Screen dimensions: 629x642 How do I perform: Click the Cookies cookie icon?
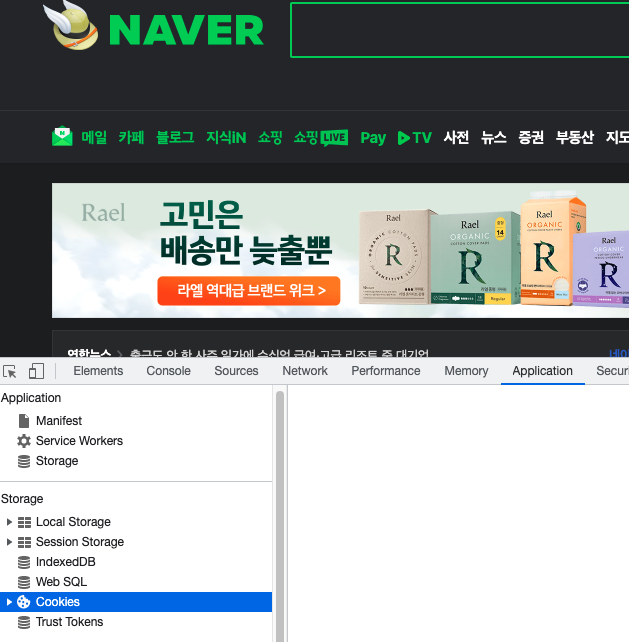point(24,602)
